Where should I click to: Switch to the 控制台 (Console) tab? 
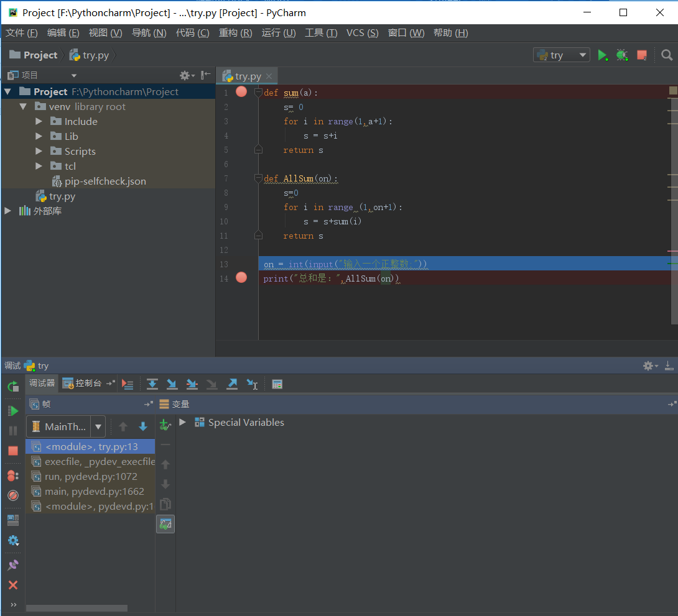coord(88,384)
